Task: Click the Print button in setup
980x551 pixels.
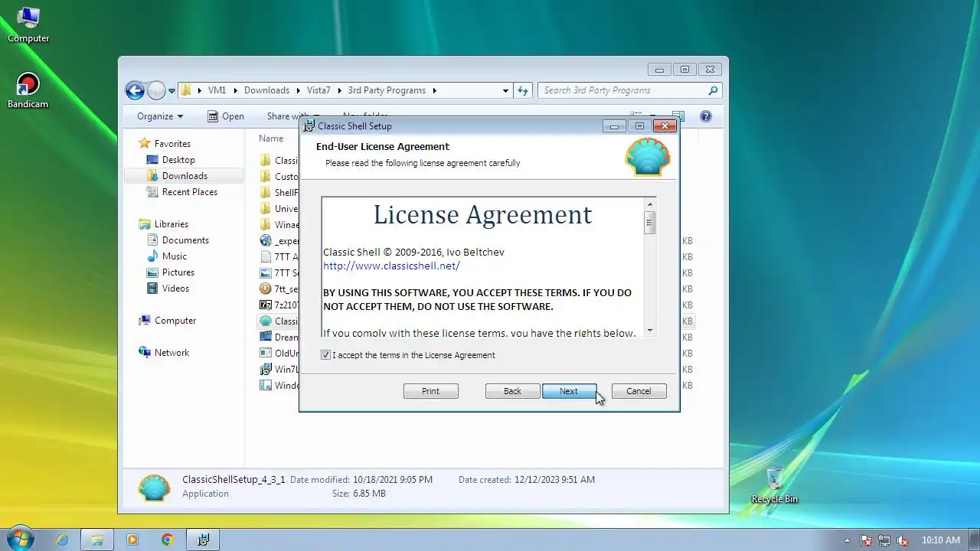Action: coord(430,391)
